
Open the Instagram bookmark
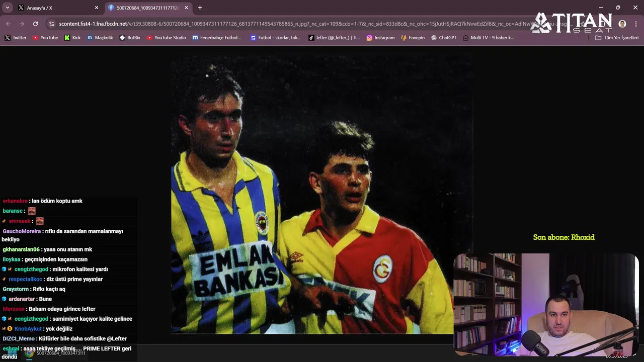(x=380, y=38)
